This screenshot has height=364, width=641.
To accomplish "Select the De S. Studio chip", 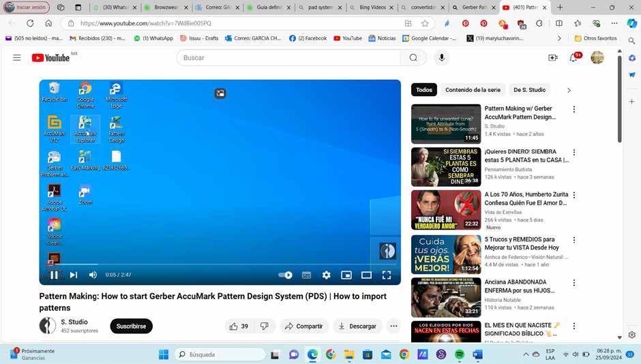I will click(529, 90).
